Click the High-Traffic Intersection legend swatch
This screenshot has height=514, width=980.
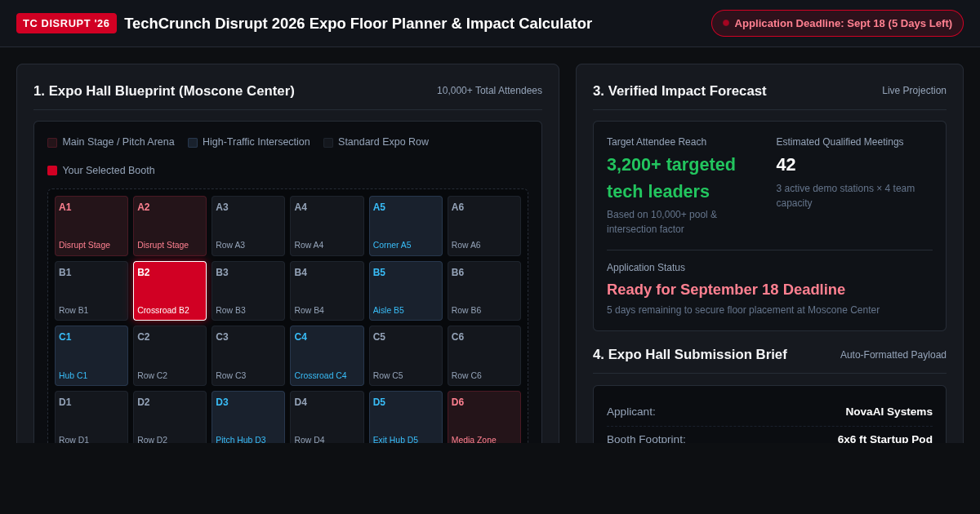coord(193,143)
